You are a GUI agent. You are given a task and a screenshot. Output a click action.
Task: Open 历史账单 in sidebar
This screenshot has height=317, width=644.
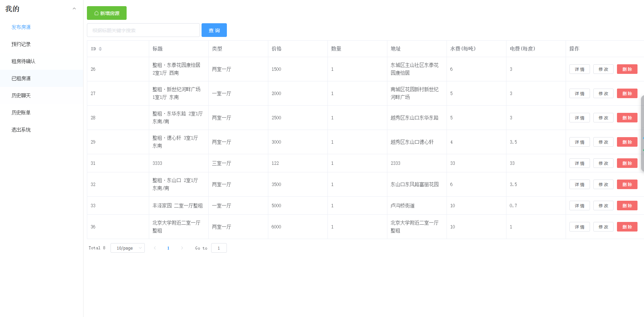21,113
